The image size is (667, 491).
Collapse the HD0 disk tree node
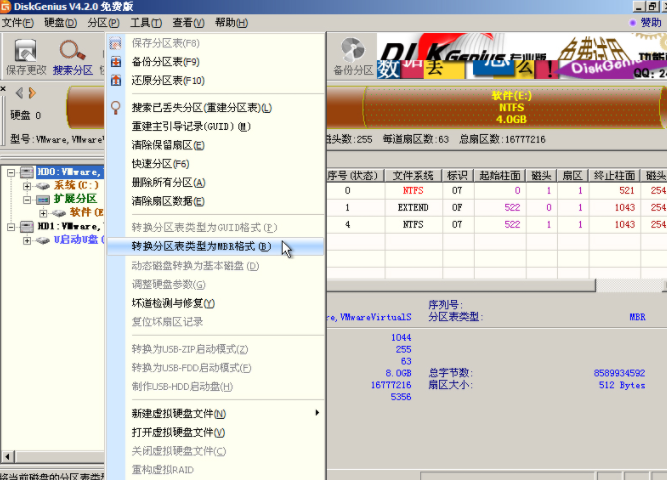(11, 172)
